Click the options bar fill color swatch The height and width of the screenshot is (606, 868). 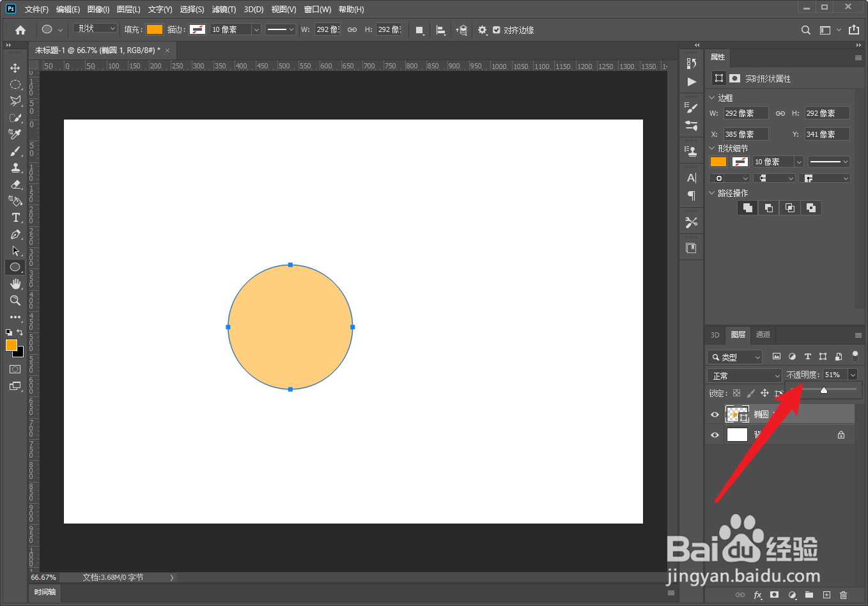(155, 29)
